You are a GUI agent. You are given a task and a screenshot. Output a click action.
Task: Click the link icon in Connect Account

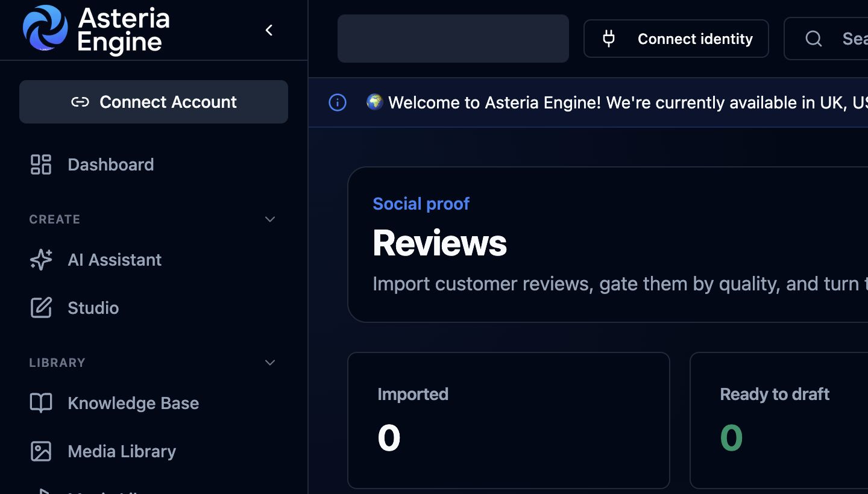[80, 102]
